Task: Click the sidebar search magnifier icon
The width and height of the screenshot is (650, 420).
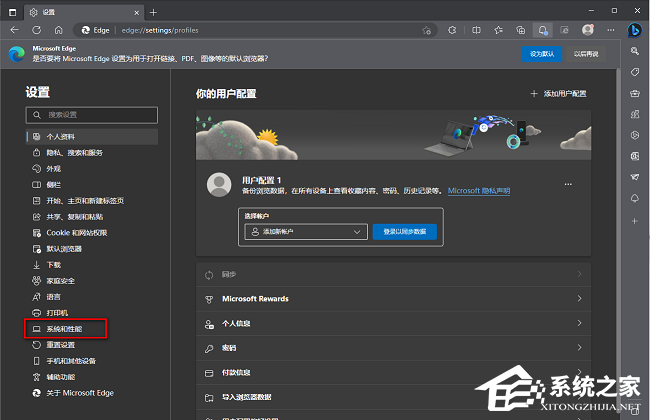Action: [x=635, y=52]
